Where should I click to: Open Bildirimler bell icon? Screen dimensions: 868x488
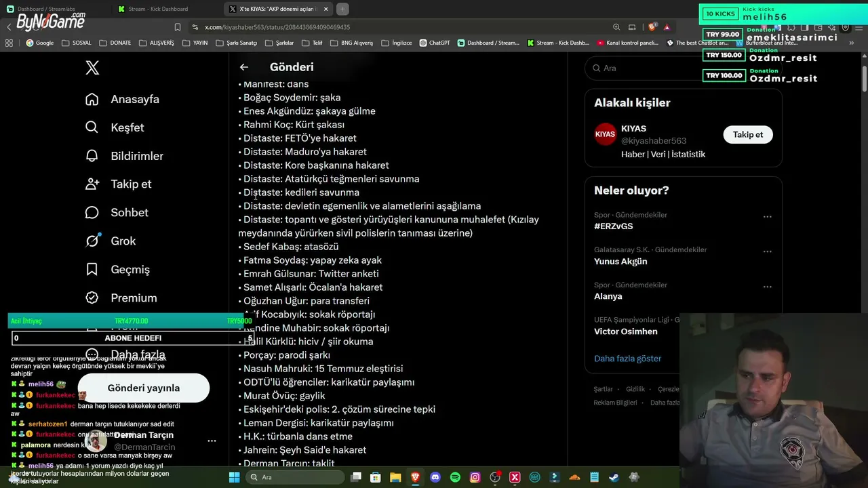[92, 156]
